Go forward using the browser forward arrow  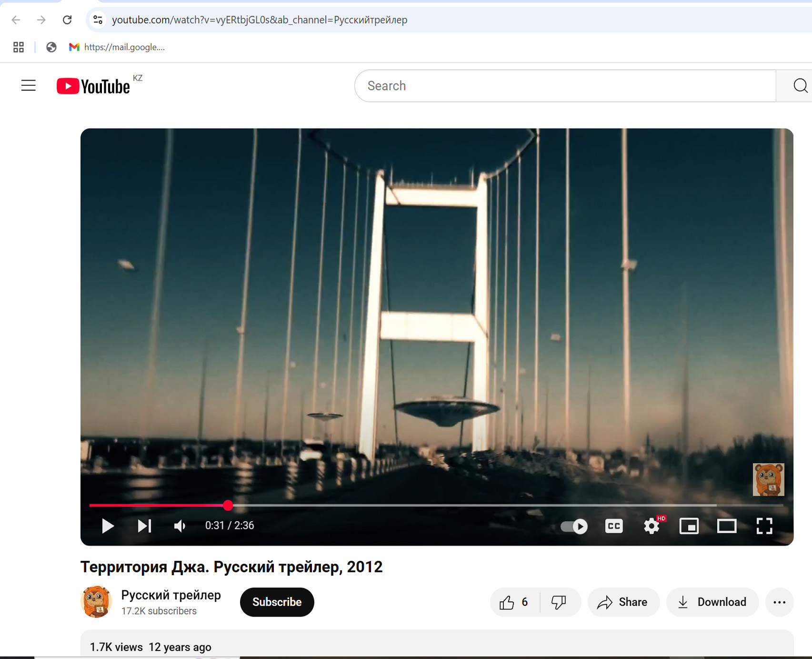pos(41,20)
